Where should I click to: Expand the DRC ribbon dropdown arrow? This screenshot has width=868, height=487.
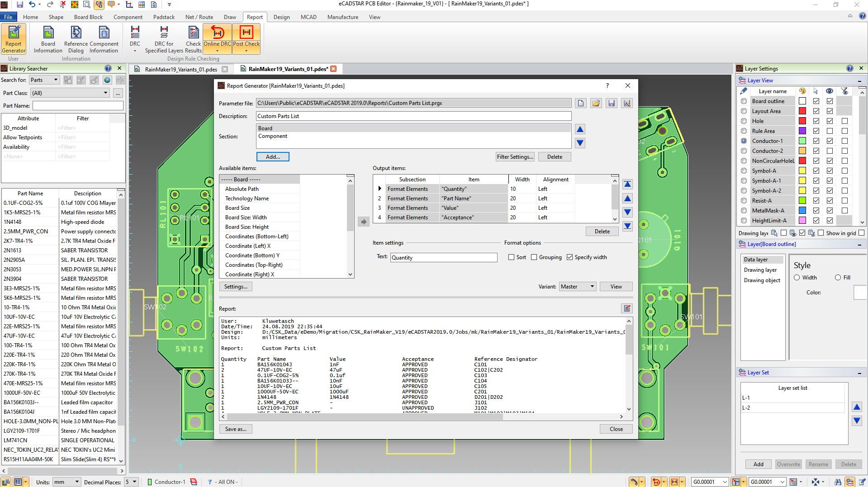click(x=135, y=51)
